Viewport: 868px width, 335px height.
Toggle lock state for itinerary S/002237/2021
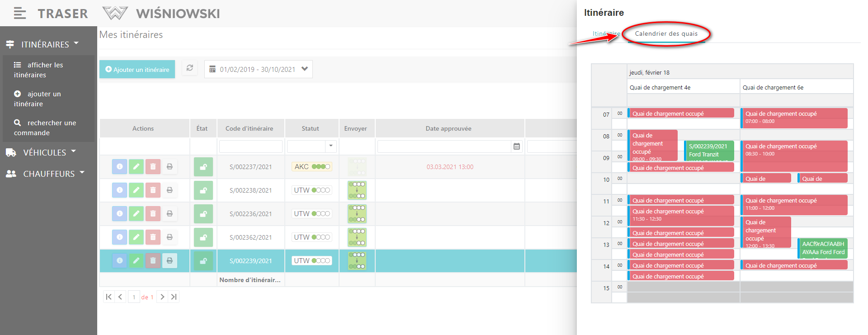pyautogui.click(x=203, y=167)
